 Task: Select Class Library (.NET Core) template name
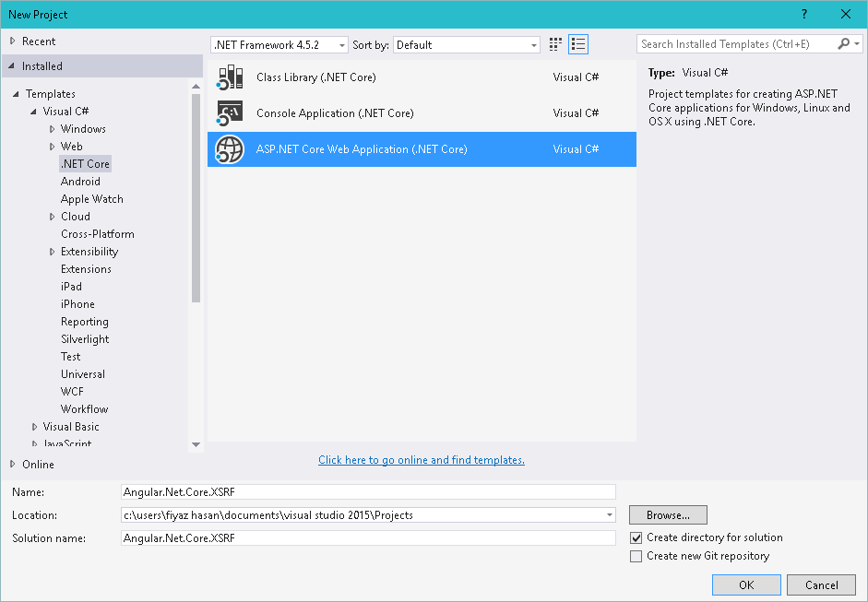point(316,77)
